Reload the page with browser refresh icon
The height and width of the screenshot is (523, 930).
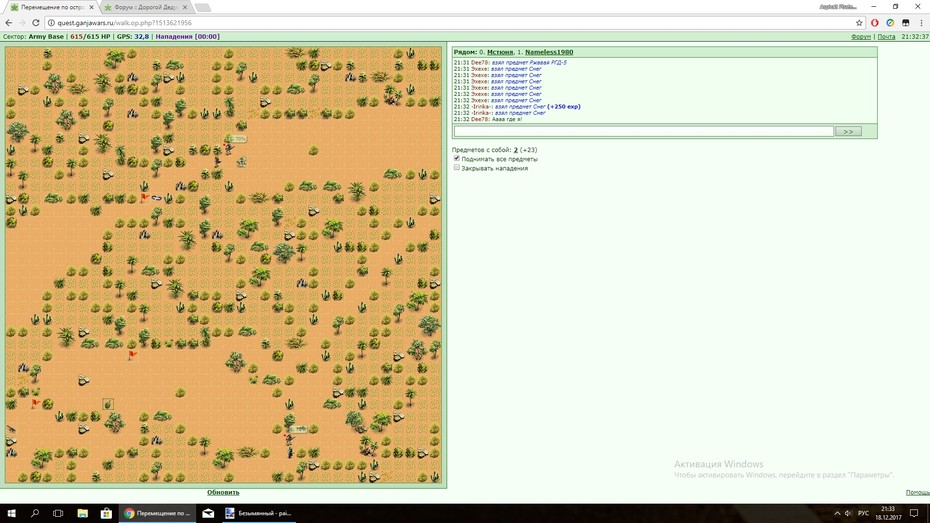[x=36, y=23]
